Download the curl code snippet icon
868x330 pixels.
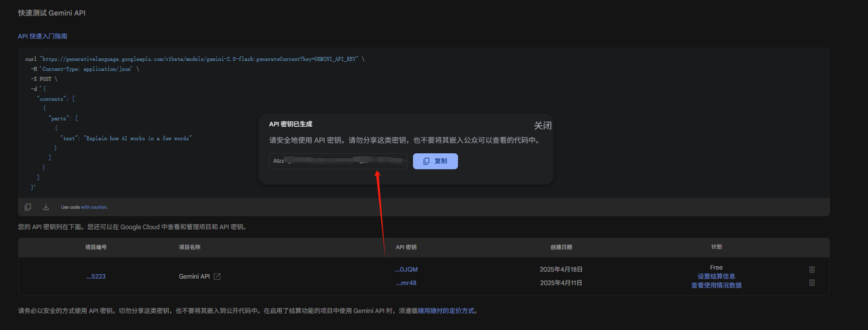46,207
